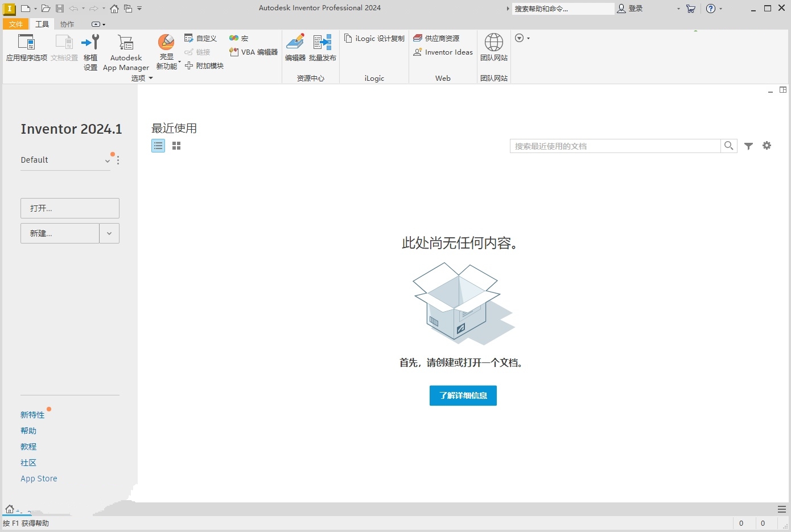Viewport: 791px width, 532px height.
Task: Switch recent files to list view
Action: pos(158,146)
